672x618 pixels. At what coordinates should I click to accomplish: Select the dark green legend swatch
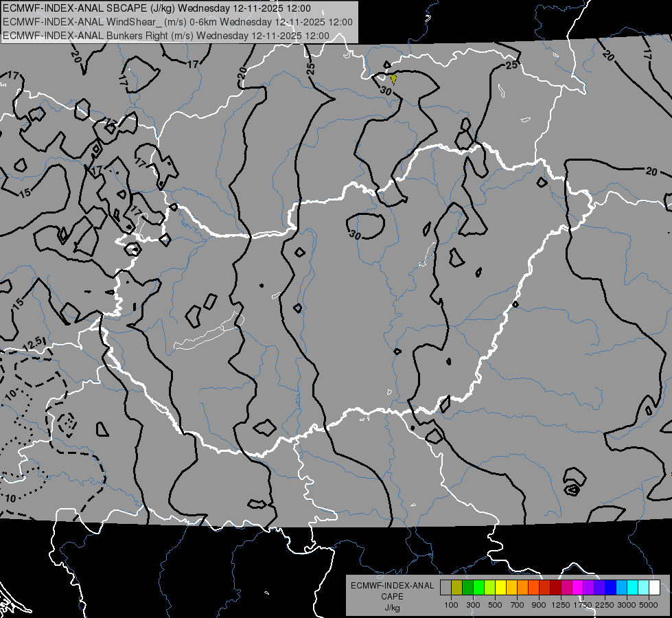coord(467,588)
